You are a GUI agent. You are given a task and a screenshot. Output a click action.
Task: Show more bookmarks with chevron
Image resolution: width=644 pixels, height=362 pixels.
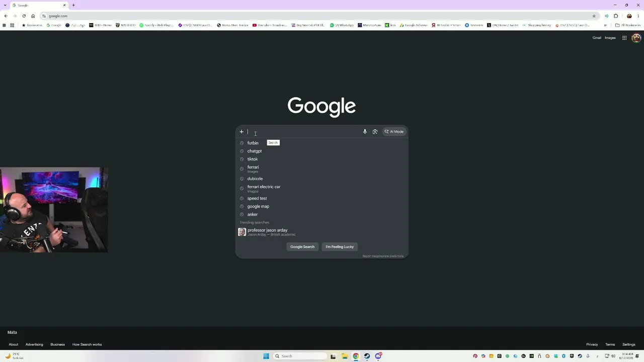pos(605,25)
